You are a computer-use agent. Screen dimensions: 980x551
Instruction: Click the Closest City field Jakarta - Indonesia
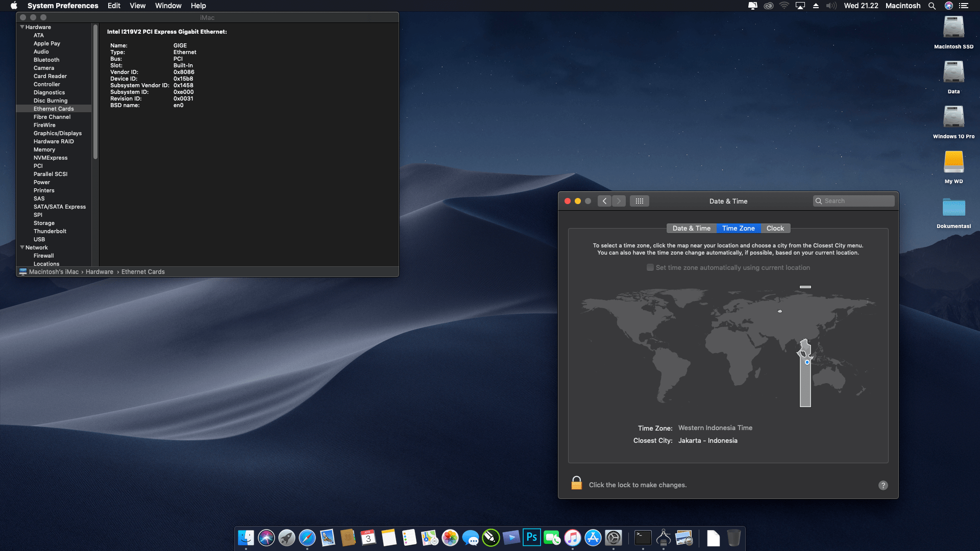708,440
